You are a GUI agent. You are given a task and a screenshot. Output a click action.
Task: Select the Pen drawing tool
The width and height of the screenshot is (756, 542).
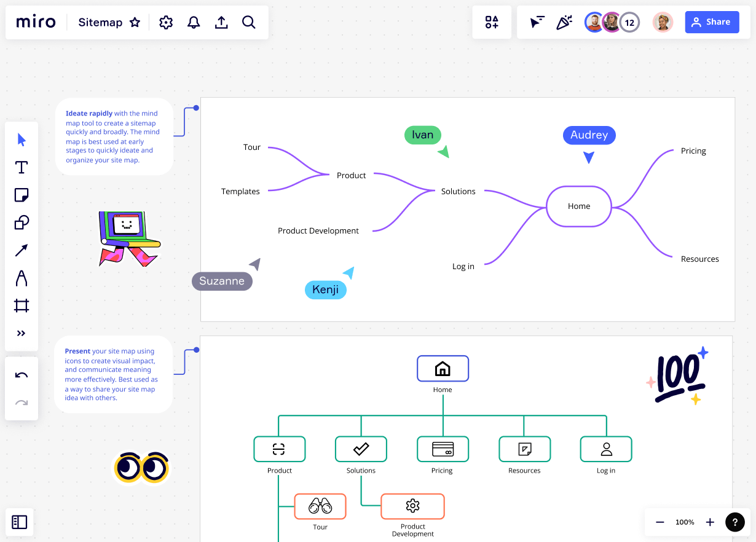tap(22, 278)
